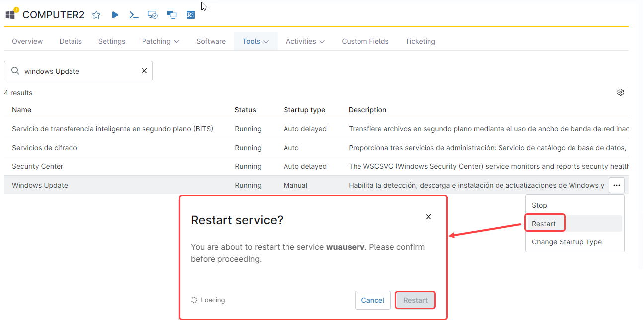Viewport: 644px width, 320px height.
Task: Choose Restart from the service menu
Action: click(574, 224)
